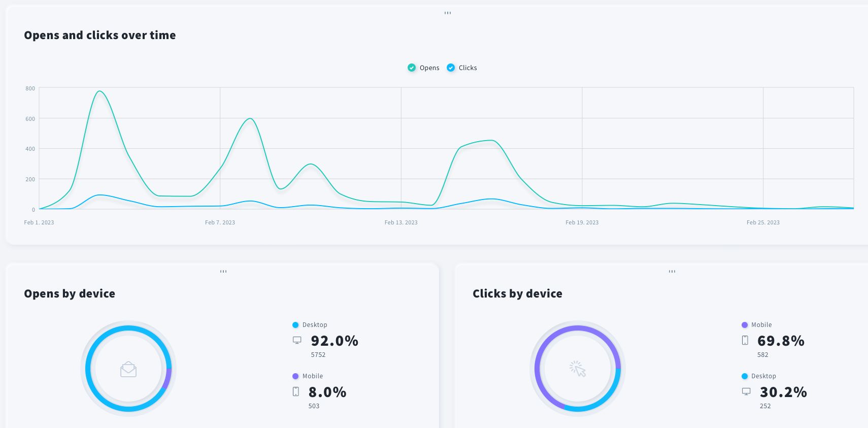Click the 8.0% mobile opens value
The height and width of the screenshot is (428, 868).
pos(327,392)
